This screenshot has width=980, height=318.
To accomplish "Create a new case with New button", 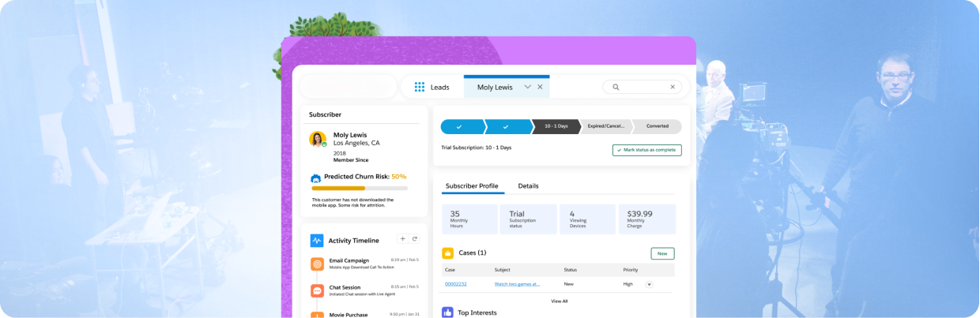I will [x=662, y=253].
